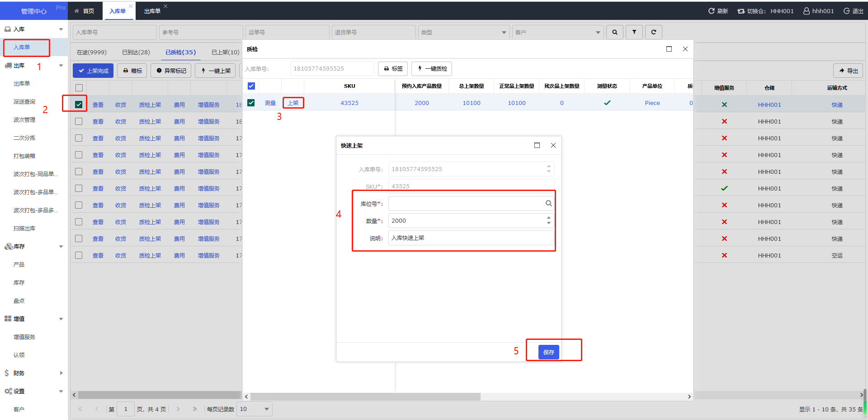The image size is (868, 420).
Task: Click the search icon in 库位号 field
Action: 548,204
